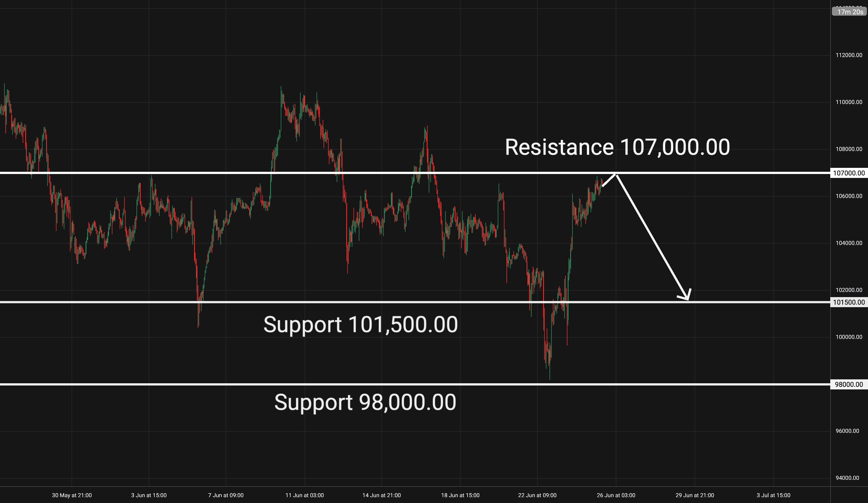Click the 101500.00 price axis label
The height and width of the screenshot is (503, 868).
849,302
